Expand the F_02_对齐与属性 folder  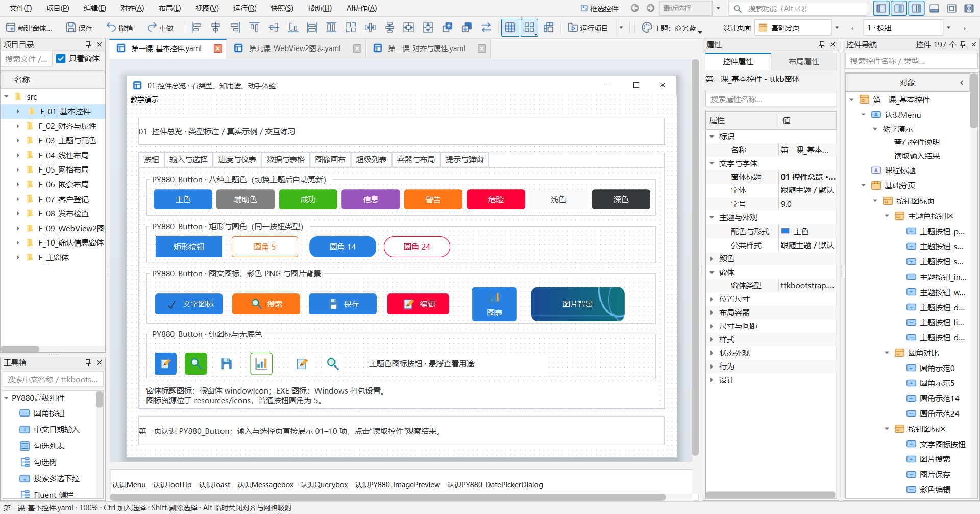click(x=18, y=126)
